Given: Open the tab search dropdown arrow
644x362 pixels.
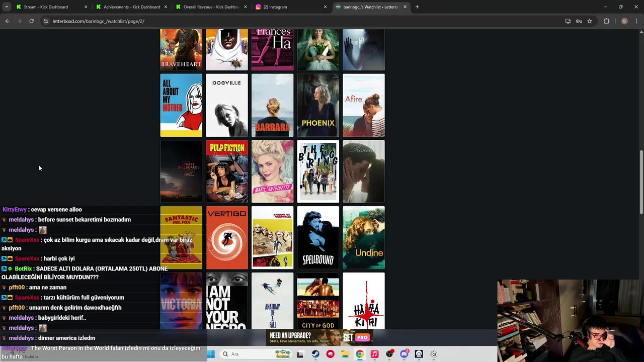Looking at the screenshot, I should pos(7,7).
